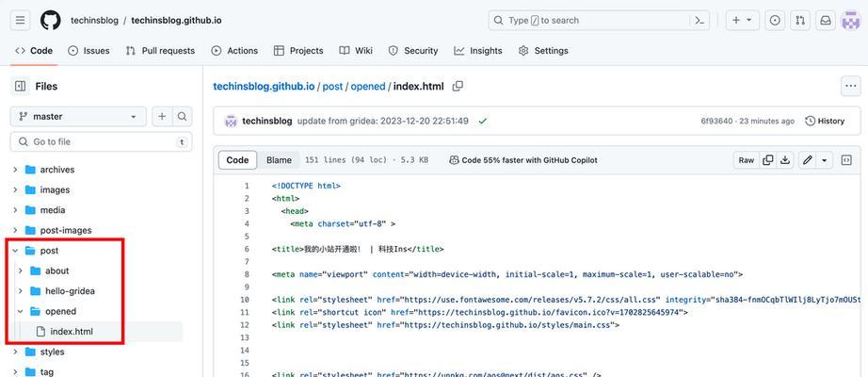
Task: Open the user avatar menu
Action: tap(850, 21)
